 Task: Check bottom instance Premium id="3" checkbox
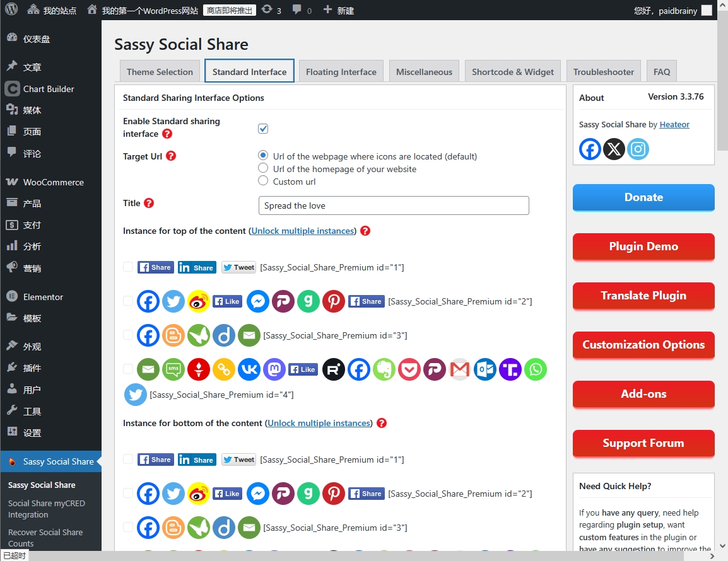pyautogui.click(x=128, y=527)
